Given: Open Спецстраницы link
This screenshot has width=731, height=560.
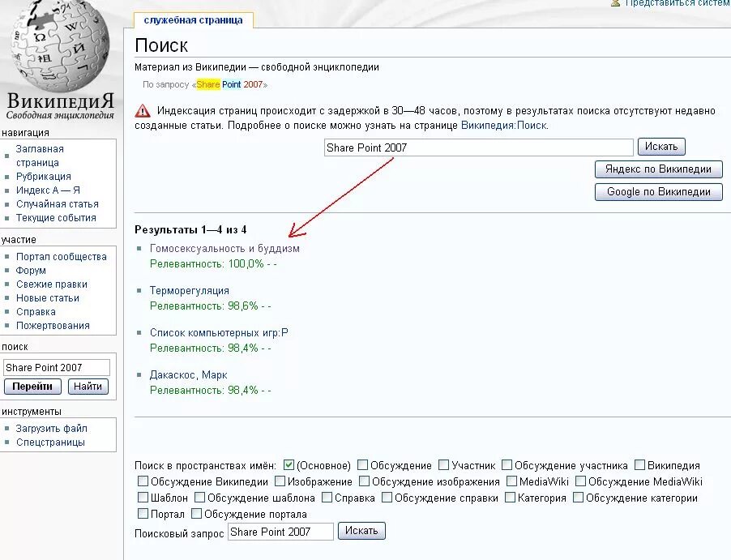Looking at the screenshot, I should coord(50,442).
